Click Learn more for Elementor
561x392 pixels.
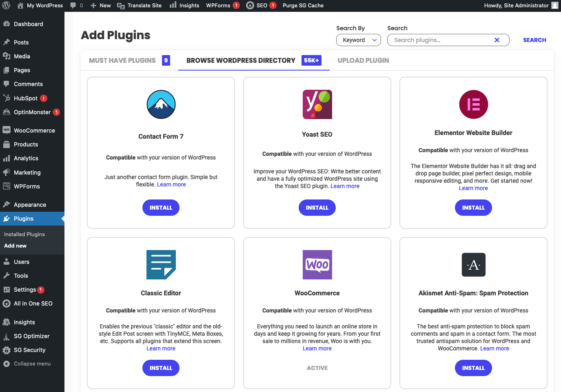[473, 188]
